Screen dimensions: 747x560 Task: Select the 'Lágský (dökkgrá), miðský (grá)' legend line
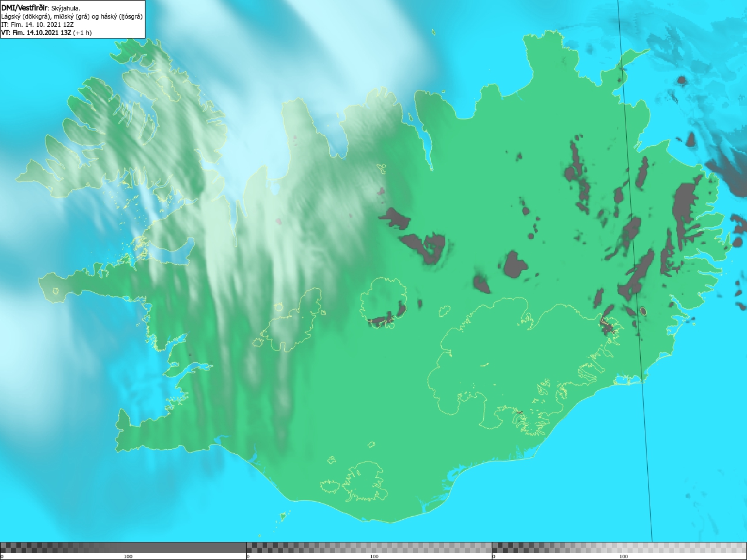(x=72, y=16)
